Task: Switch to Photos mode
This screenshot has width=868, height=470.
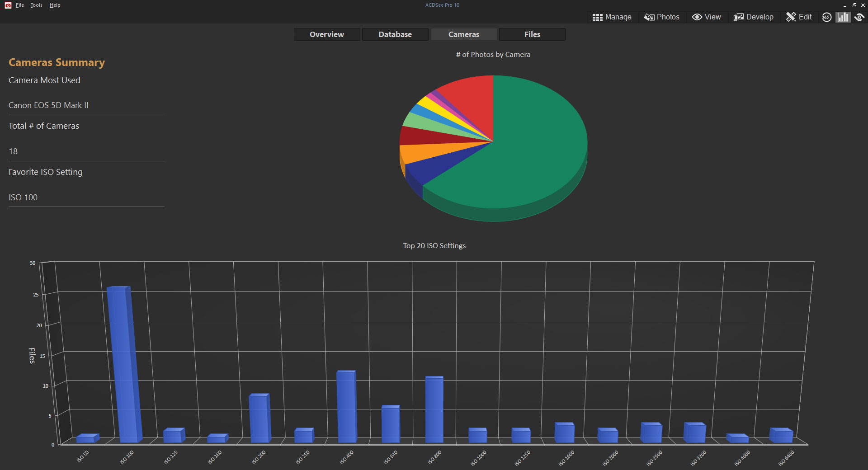Action: tap(662, 17)
